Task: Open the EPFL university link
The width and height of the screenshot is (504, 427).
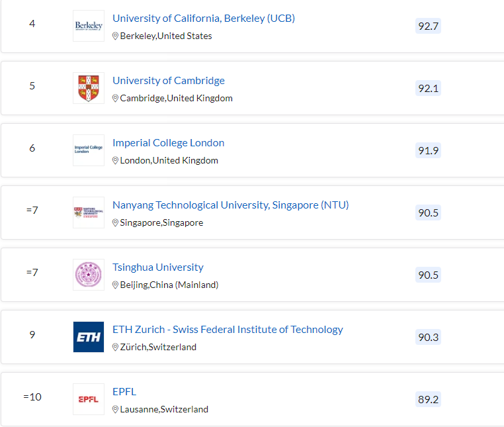Action: [x=124, y=392]
